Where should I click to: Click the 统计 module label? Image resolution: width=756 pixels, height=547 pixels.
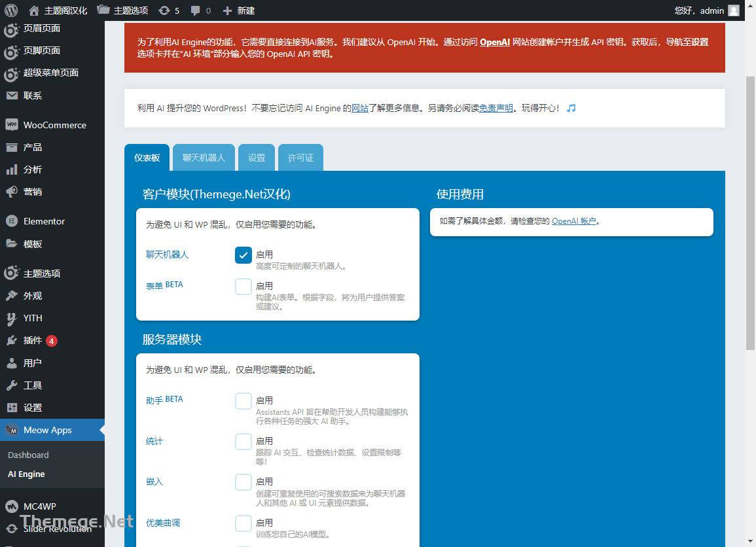tap(154, 442)
